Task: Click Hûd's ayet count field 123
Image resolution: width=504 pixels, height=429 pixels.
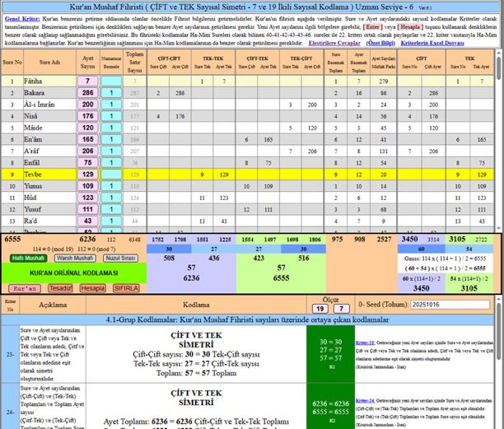Action: click(88, 198)
